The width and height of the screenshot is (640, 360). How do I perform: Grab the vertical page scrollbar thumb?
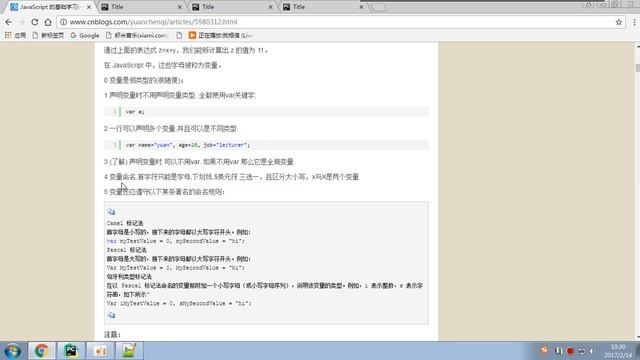[637, 68]
